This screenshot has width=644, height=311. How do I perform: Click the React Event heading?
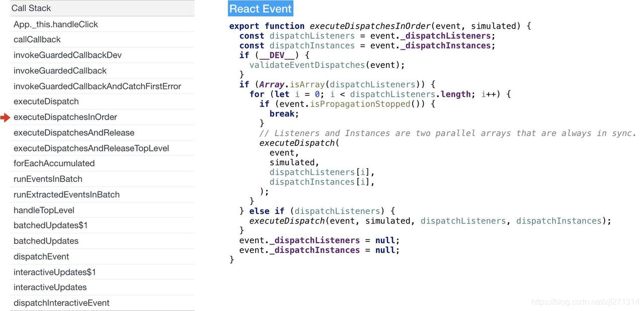(261, 9)
